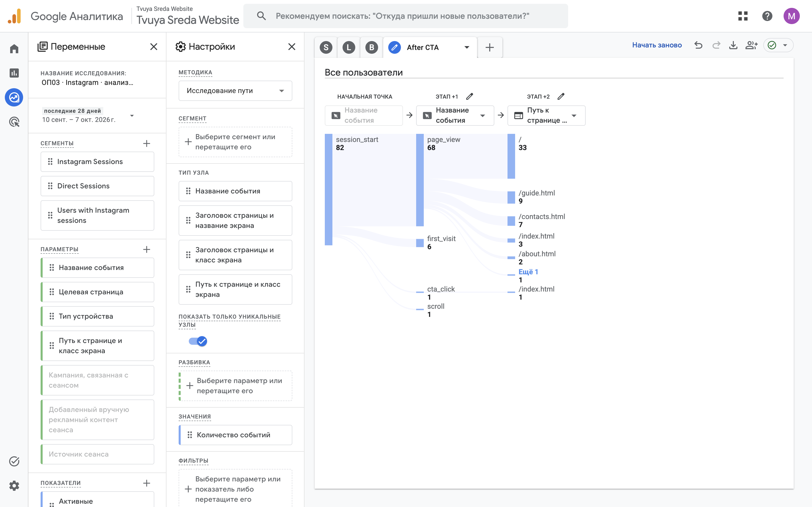This screenshot has height=507, width=812.
Task: Open the Advertising icon in sidebar
Action: coord(14,122)
